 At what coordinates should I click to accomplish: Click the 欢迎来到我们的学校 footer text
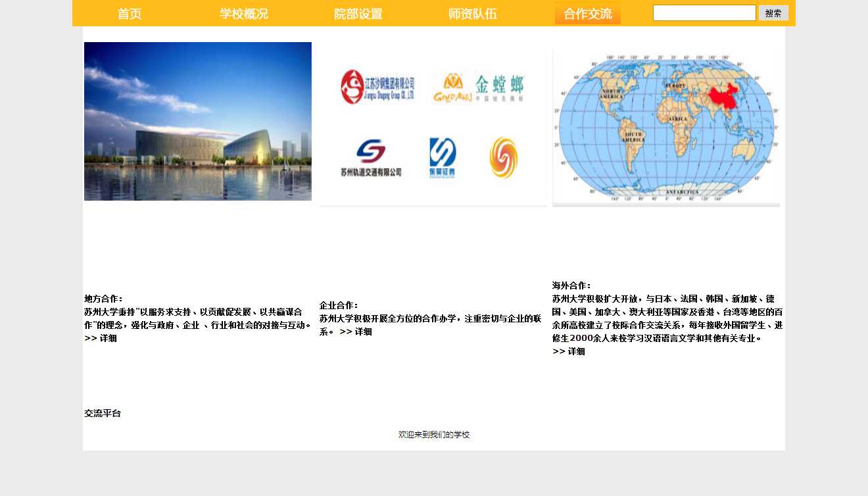434,435
